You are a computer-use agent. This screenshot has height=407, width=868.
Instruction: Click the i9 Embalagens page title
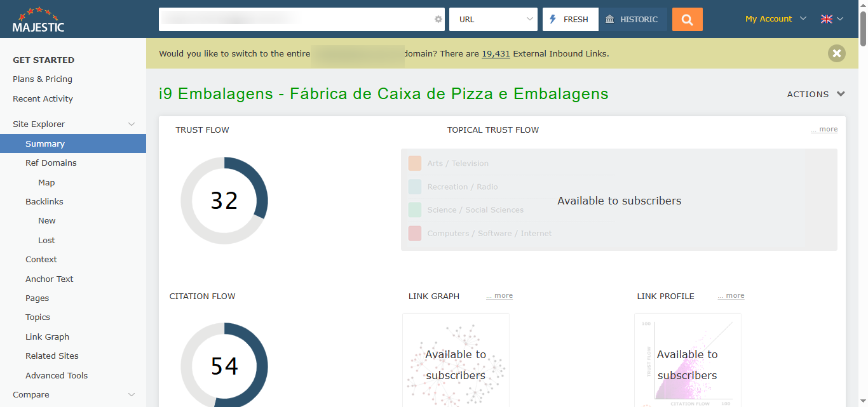pos(384,94)
